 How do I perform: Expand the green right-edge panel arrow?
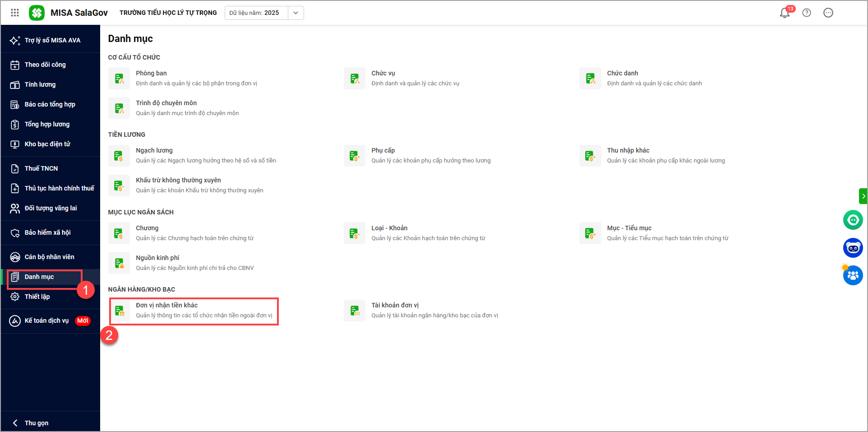point(863,196)
